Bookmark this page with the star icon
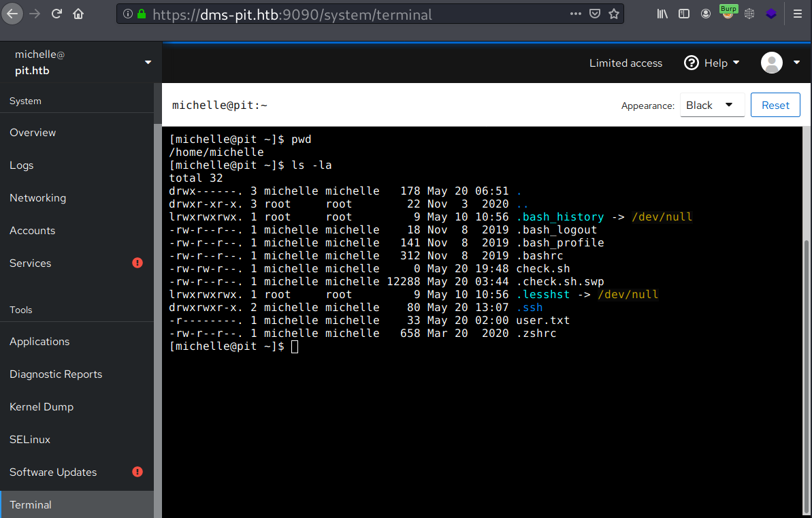 click(614, 14)
